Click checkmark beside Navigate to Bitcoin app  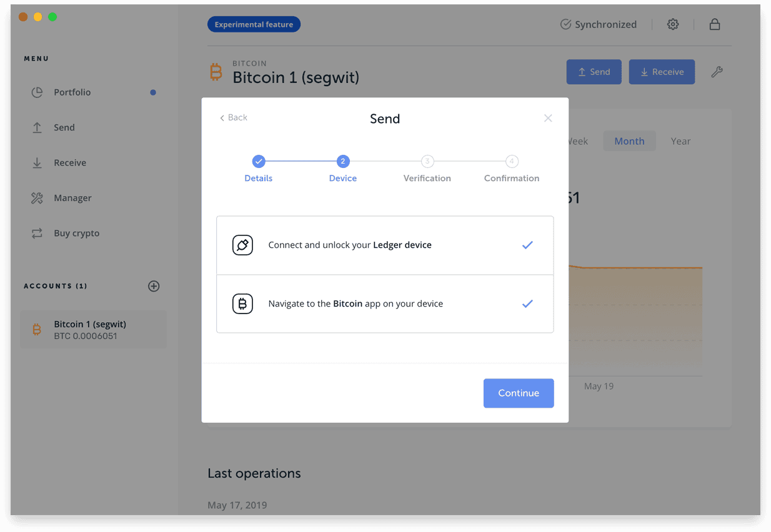[527, 304]
